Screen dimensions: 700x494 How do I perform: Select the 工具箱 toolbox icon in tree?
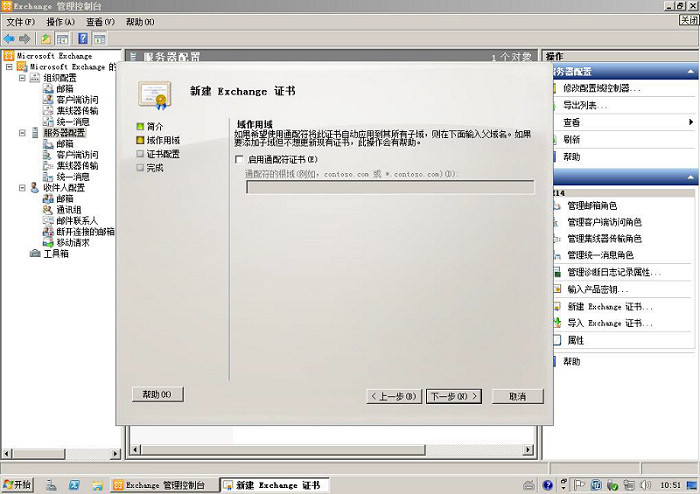(36, 253)
